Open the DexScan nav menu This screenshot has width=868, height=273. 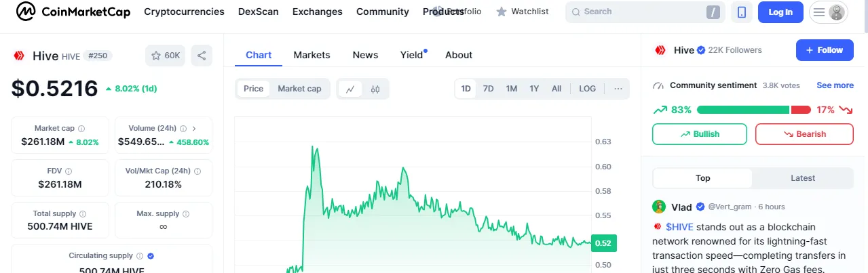tap(258, 12)
